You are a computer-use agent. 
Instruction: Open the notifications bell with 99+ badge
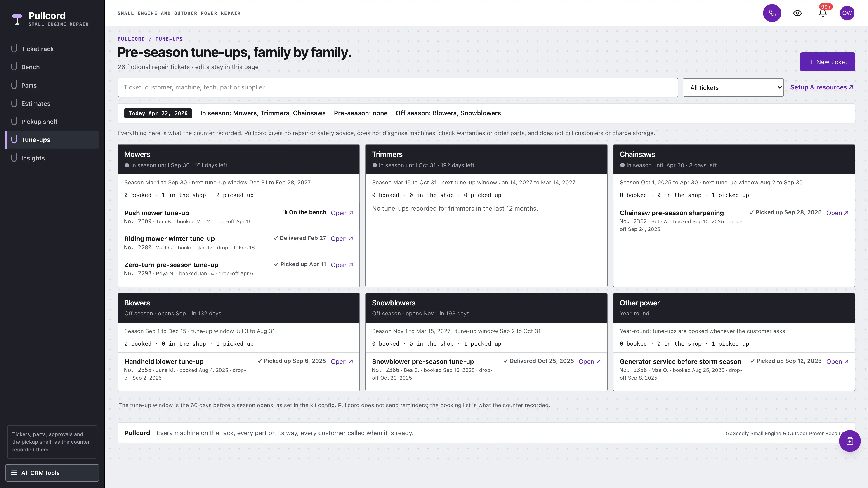[x=823, y=13]
